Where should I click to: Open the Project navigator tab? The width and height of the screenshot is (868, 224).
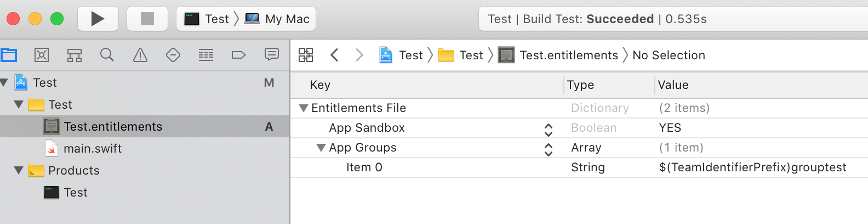pyautogui.click(x=9, y=55)
